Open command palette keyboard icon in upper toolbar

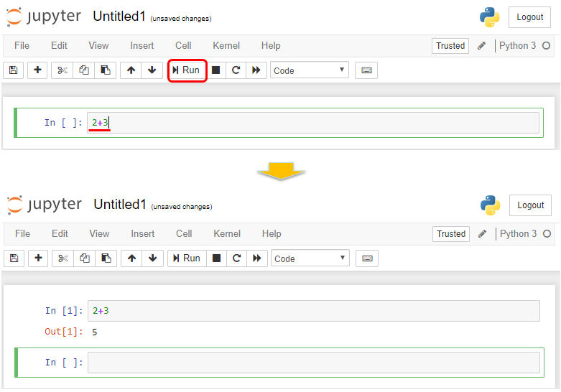(x=366, y=70)
